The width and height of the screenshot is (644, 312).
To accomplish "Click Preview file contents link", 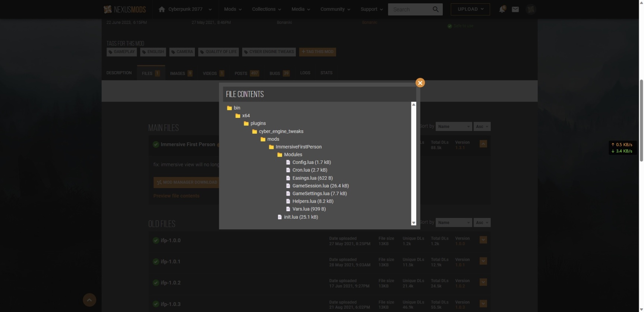I will (176, 196).
